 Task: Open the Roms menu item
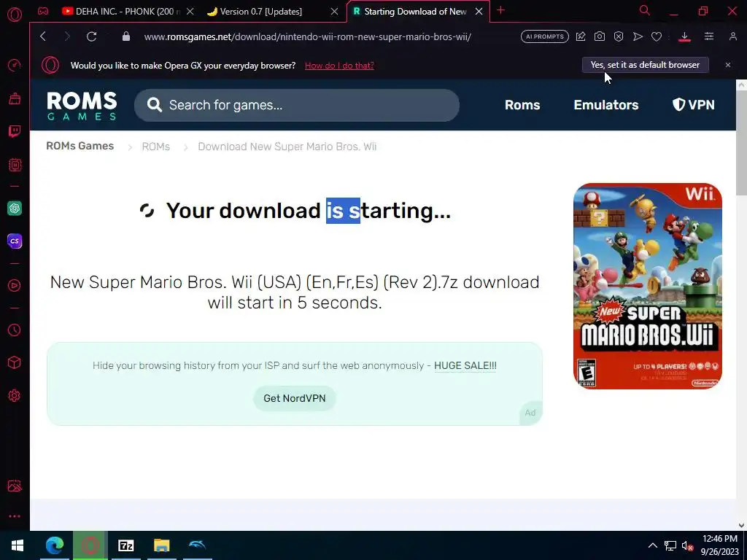[522, 105]
